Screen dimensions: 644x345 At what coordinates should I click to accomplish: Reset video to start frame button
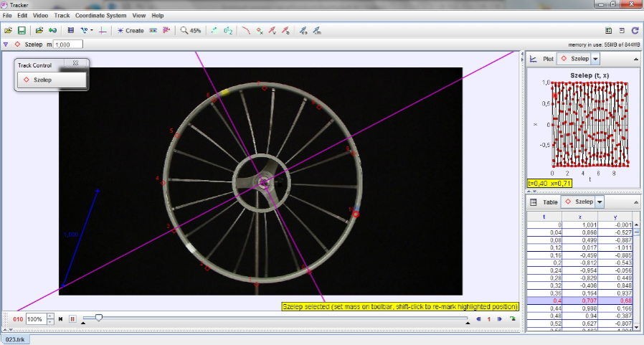(60, 318)
